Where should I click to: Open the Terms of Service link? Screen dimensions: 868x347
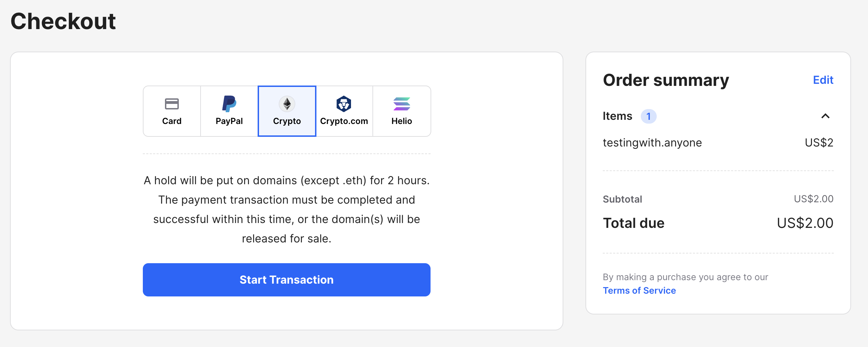click(639, 291)
